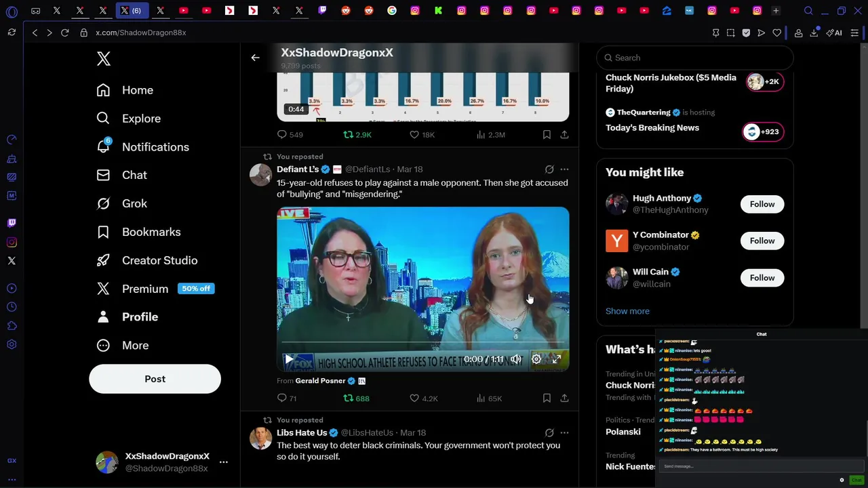
Task: Open the browser easy setup menu icon
Action: click(x=854, y=33)
